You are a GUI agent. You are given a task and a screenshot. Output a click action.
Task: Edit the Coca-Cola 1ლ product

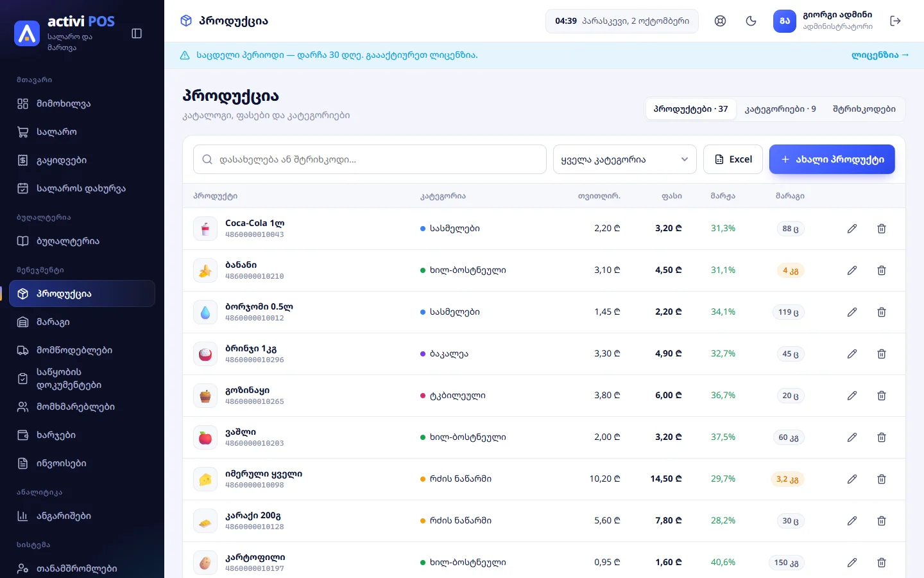(852, 229)
